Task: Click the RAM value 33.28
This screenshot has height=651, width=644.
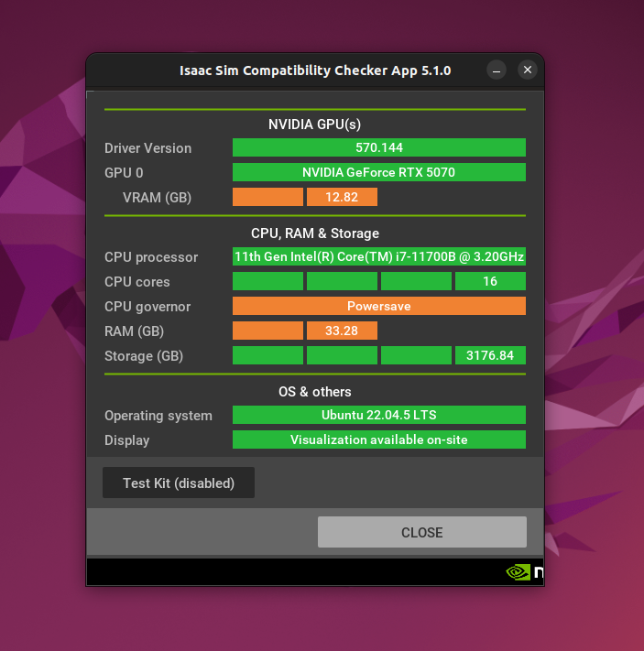Action: (342, 331)
